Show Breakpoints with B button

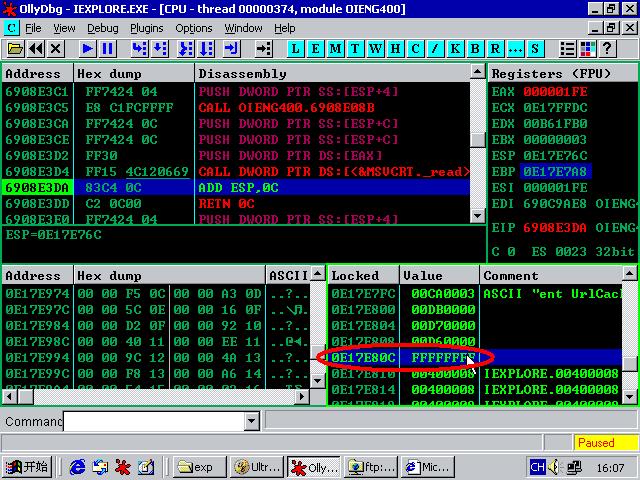pyautogui.click(x=475, y=49)
